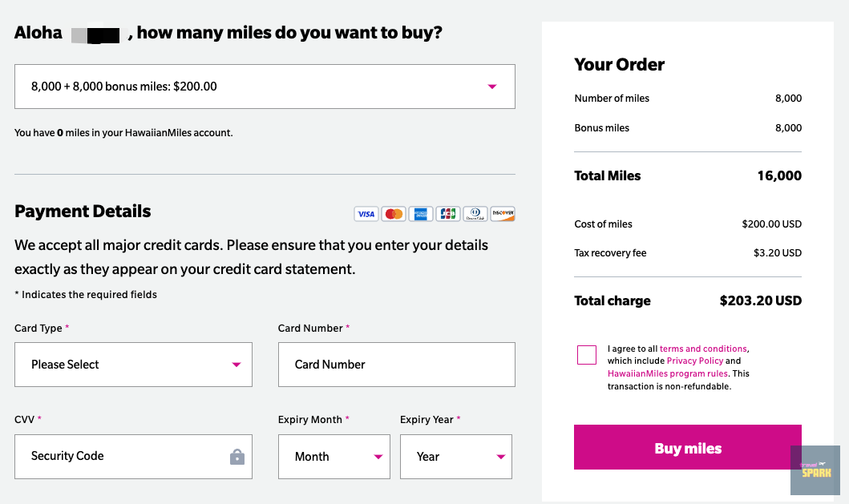Select the Expiry Year dropdown
Viewport: 849px width, 504px height.
(x=455, y=457)
